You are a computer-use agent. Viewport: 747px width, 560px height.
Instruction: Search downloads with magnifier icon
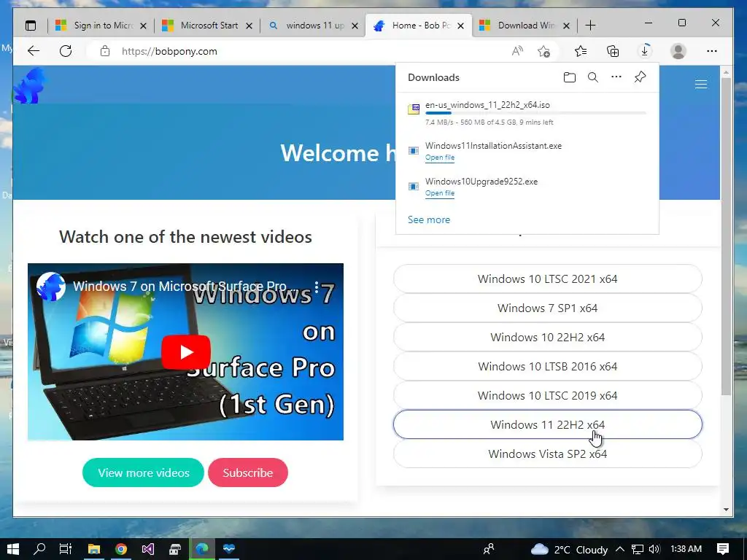(x=592, y=77)
